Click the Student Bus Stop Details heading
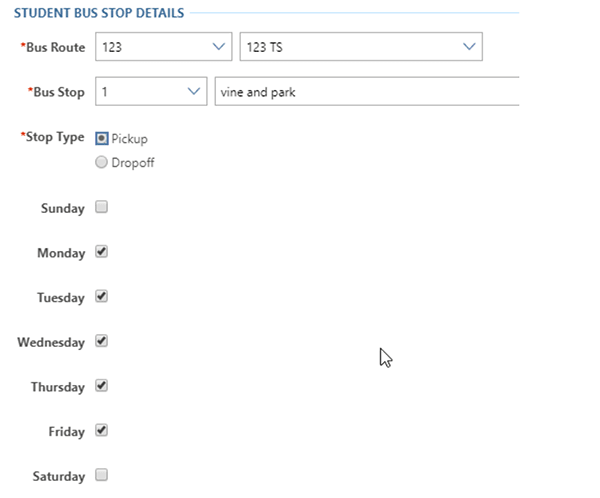The image size is (600, 498). click(99, 13)
